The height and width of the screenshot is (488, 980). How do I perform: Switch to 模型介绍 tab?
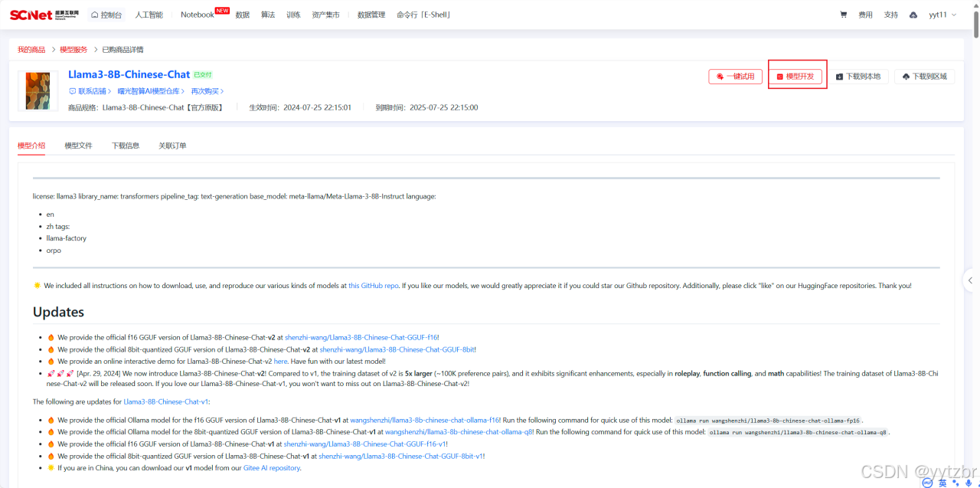(x=31, y=146)
